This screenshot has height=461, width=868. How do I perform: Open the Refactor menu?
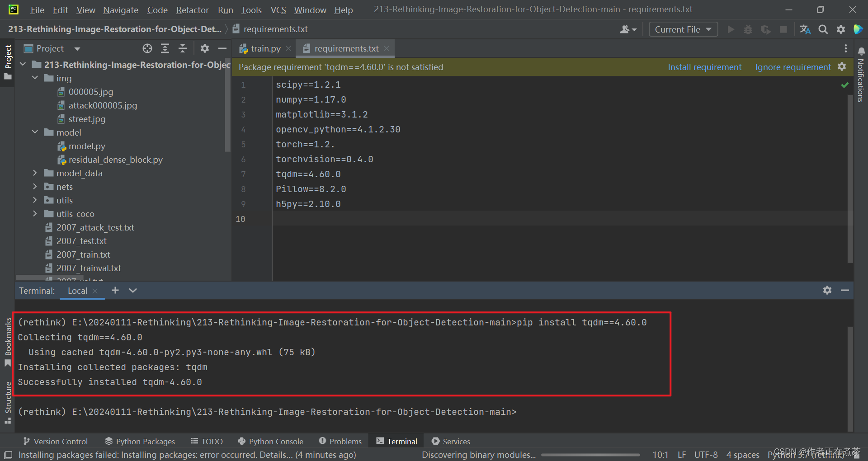pos(193,10)
